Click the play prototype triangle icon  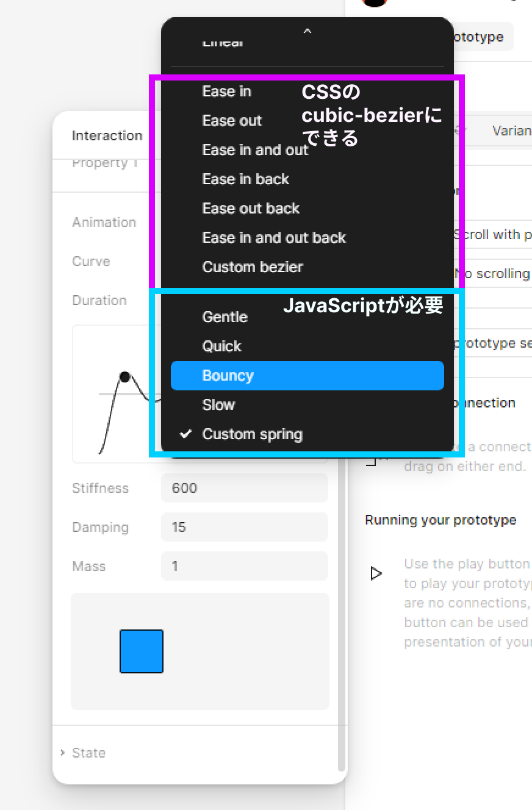pos(376,573)
